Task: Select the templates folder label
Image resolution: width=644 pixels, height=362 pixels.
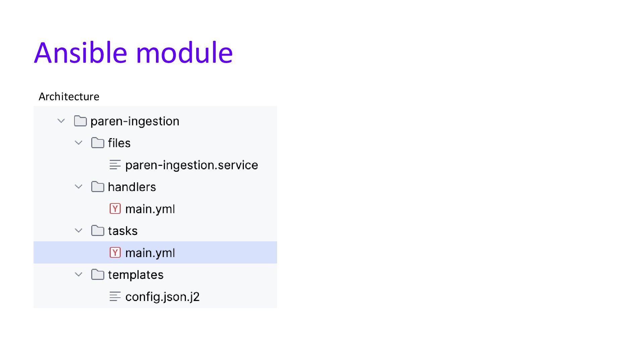Action: (x=136, y=275)
